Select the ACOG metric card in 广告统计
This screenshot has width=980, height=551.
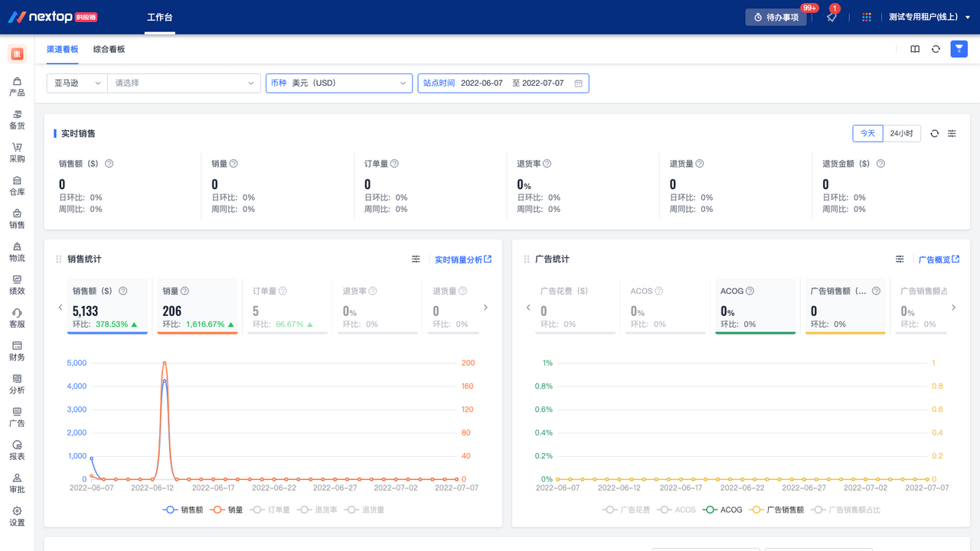[x=756, y=307]
